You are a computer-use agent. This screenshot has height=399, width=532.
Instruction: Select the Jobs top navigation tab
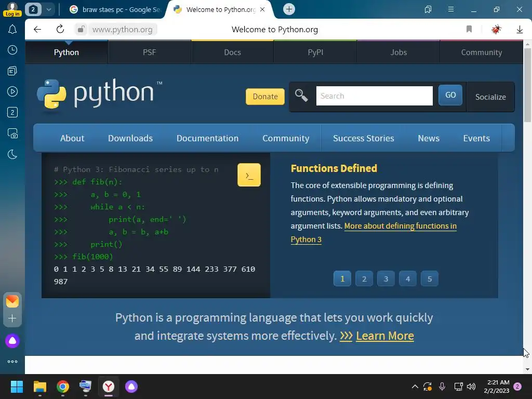click(398, 52)
